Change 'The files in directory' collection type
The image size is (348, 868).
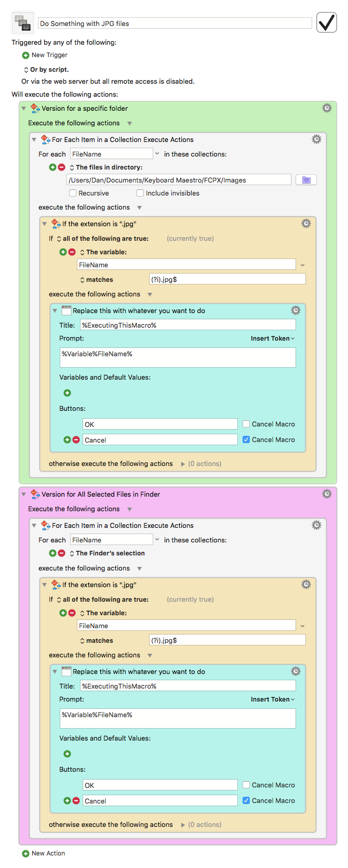pyautogui.click(x=72, y=167)
